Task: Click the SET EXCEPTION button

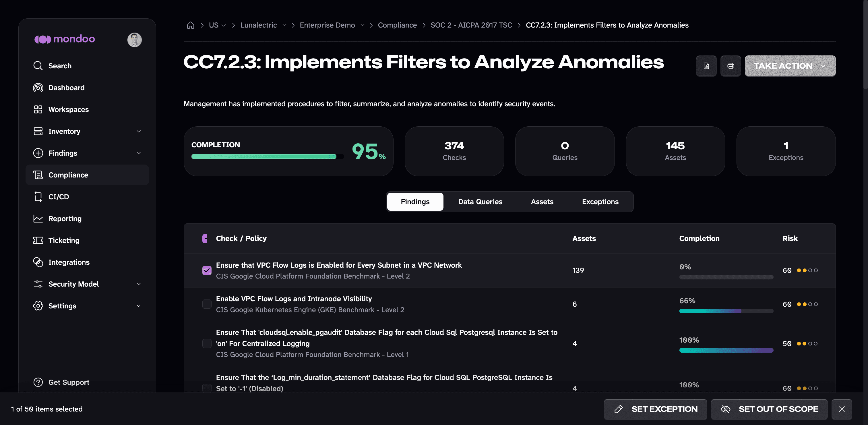Action: click(x=655, y=409)
